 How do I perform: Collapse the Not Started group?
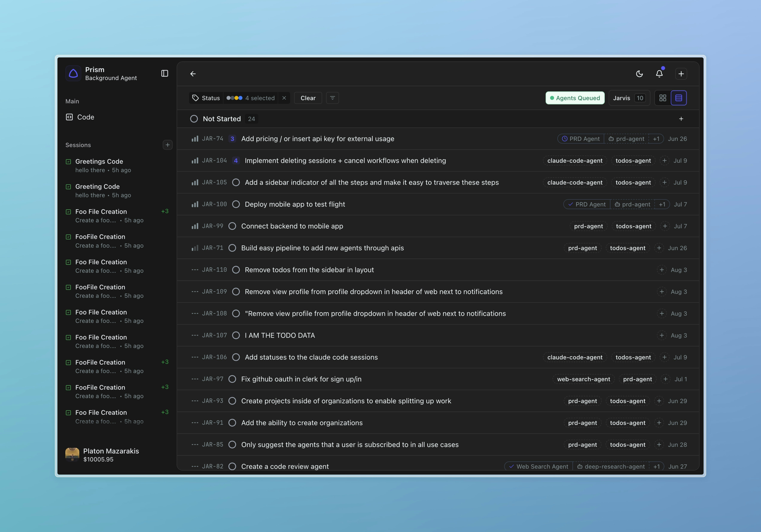(x=194, y=119)
